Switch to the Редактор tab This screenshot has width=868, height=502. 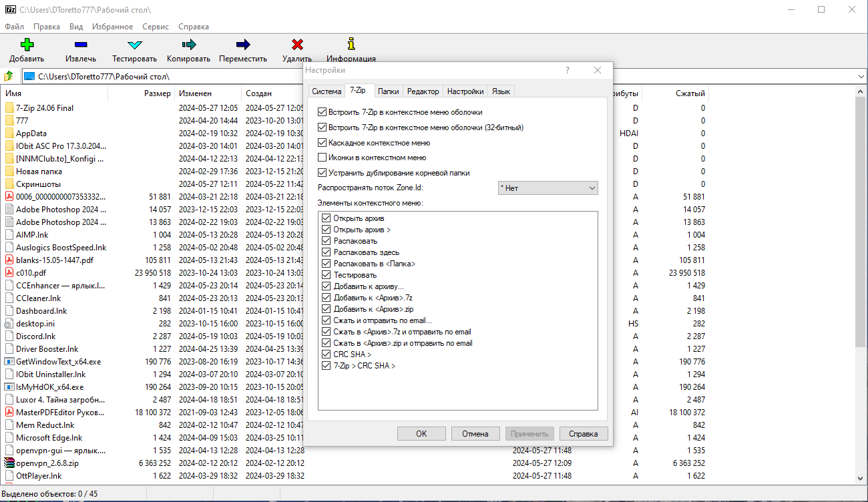(423, 91)
